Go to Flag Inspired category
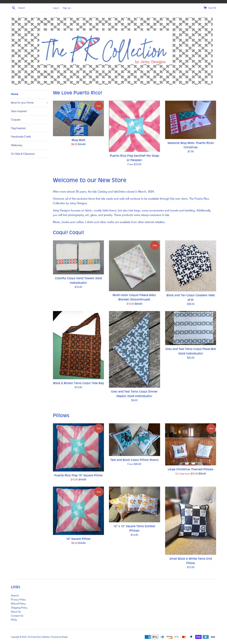Image resolution: width=227 pixels, height=644 pixels. click(18, 128)
